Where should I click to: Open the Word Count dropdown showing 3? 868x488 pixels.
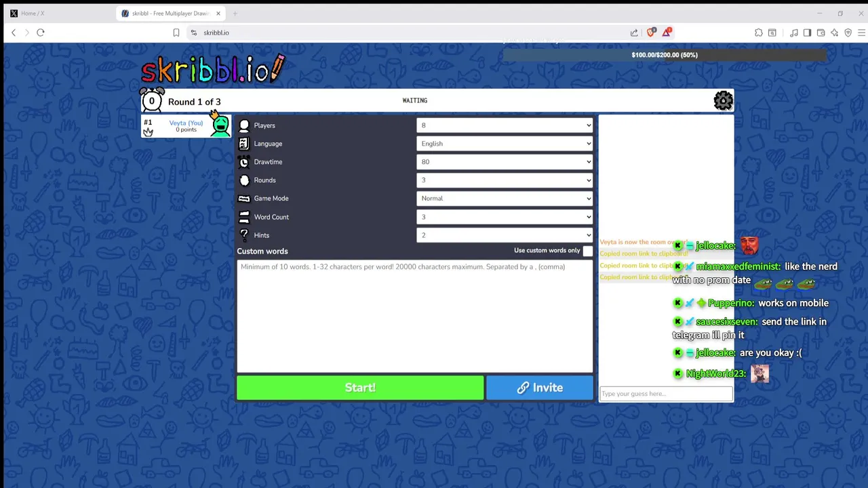pyautogui.click(x=505, y=217)
